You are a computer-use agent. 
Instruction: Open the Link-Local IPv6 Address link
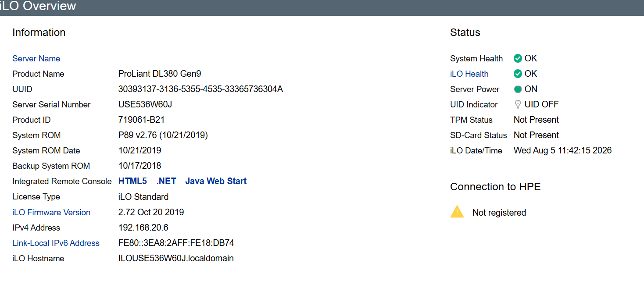[56, 243]
